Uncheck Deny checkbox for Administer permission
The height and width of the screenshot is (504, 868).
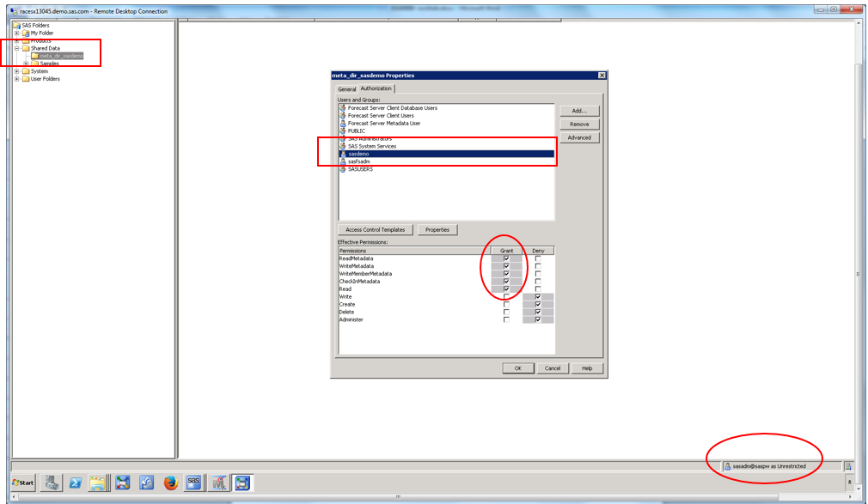(x=537, y=319)
